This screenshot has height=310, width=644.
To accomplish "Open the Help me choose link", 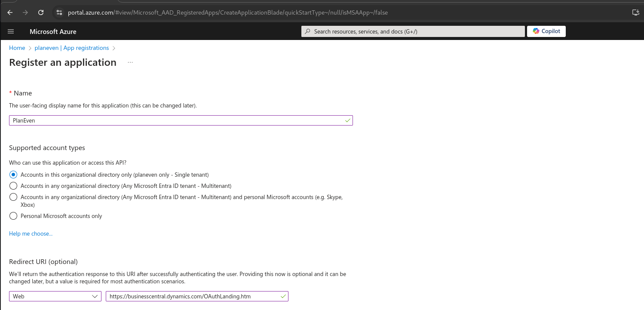I will [x=31, y=233].
